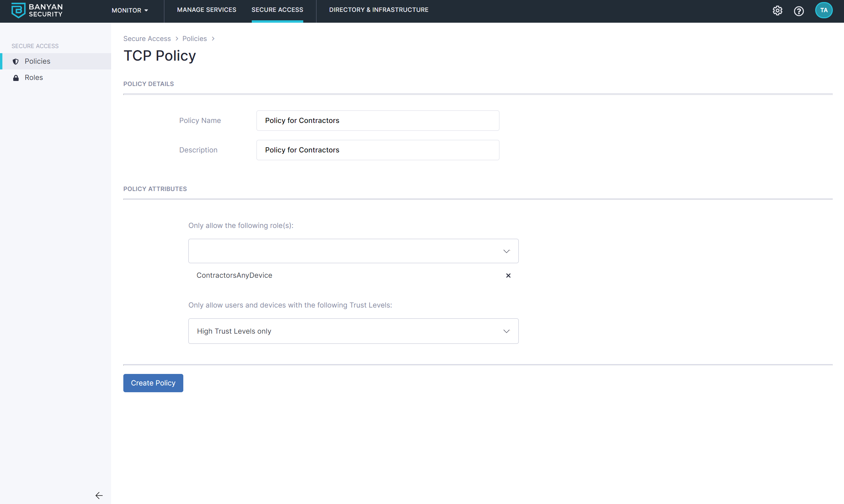Go to Manage Services tab
This screenshot has height=504, width=844.
point(206,10)
